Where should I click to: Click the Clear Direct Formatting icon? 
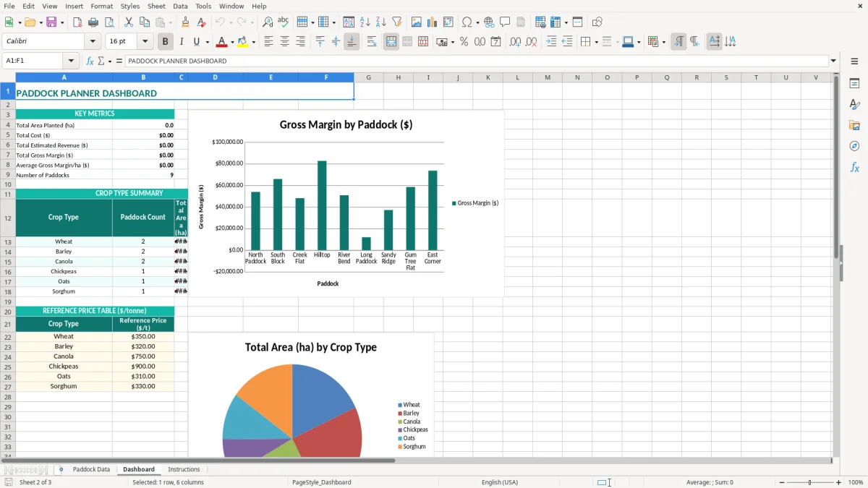(201, 22)
